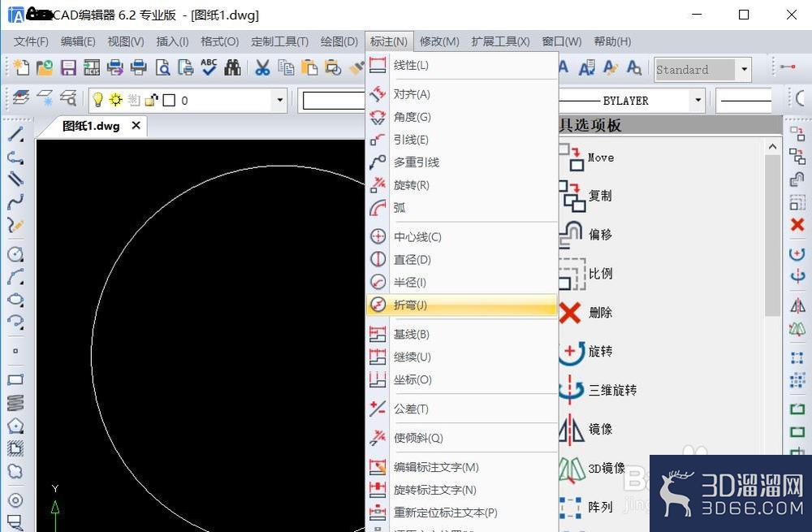Toggle the layer lock icon
The width and height of the screenshot is (812, 532).
(151, 100)
